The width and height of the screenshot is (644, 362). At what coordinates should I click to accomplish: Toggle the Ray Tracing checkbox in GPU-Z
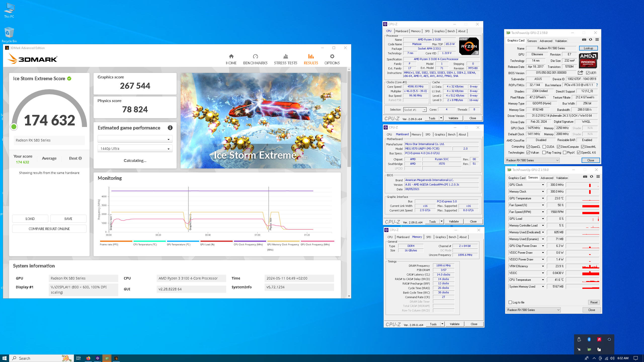click(x=544, y=153)
